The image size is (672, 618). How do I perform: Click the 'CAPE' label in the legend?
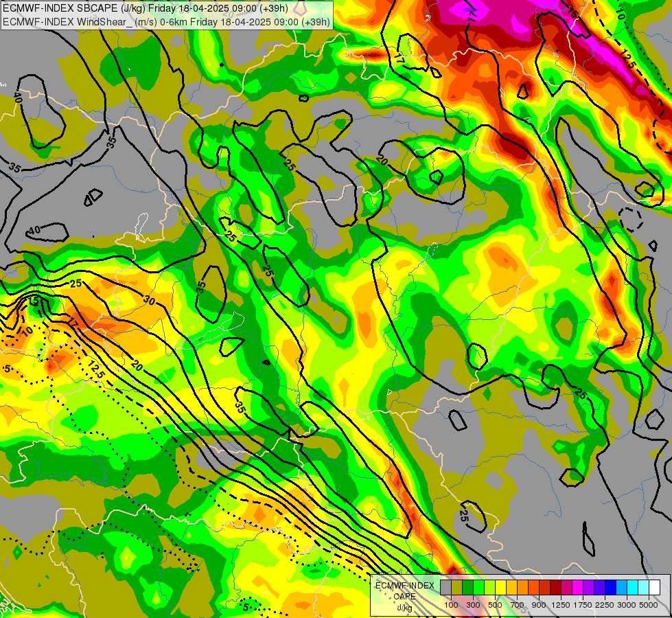coord(404,597)
